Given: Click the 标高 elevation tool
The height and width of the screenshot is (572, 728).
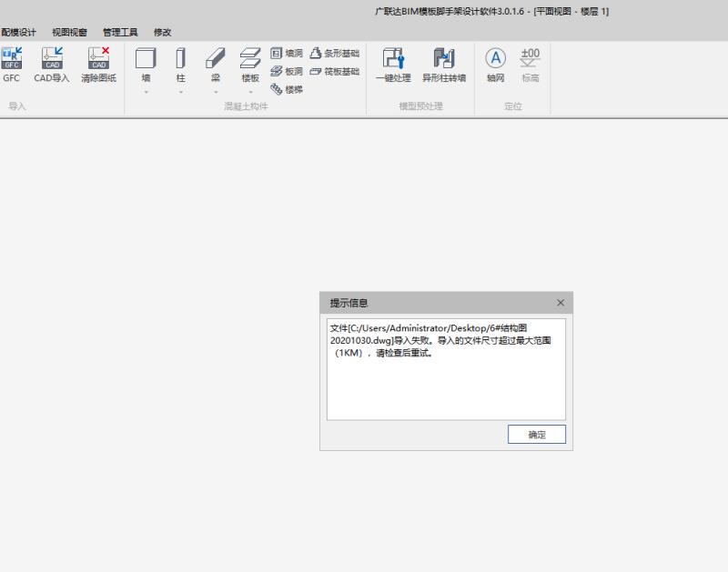Looking at the screenshot, I should tap(531, 65).
